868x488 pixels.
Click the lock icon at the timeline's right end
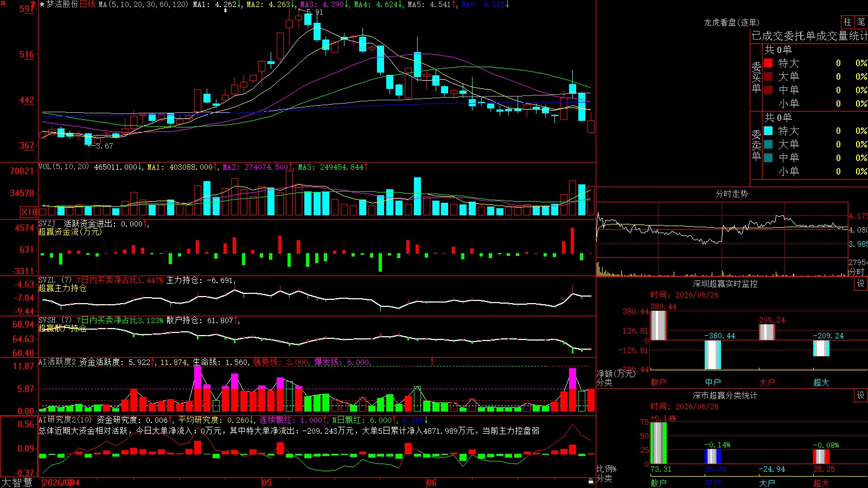click(x=591, y=481)
